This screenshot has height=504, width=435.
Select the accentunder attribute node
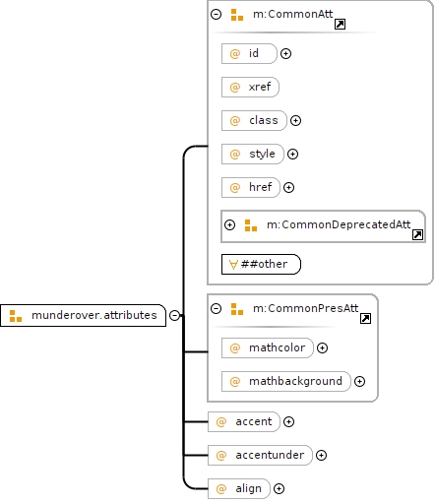[x=260, y=455]
